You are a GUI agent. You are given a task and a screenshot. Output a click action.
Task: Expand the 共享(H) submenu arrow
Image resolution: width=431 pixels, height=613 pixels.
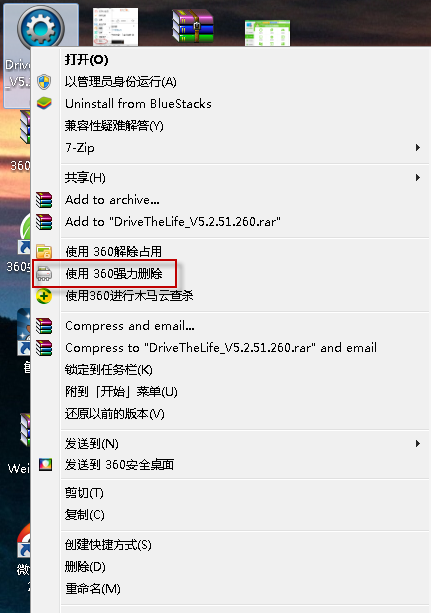418,177
